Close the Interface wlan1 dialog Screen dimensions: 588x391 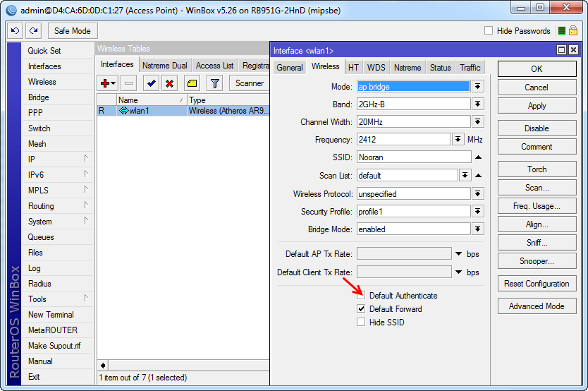573,50
